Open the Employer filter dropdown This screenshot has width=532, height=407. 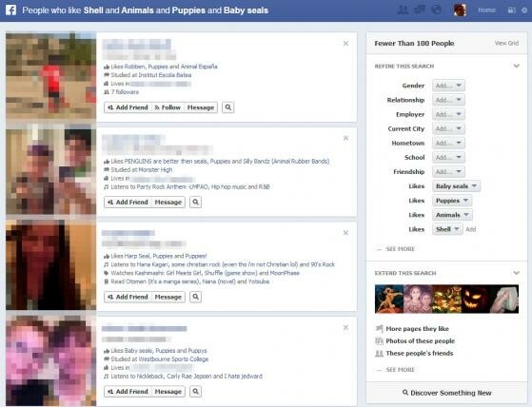point(448,114)
